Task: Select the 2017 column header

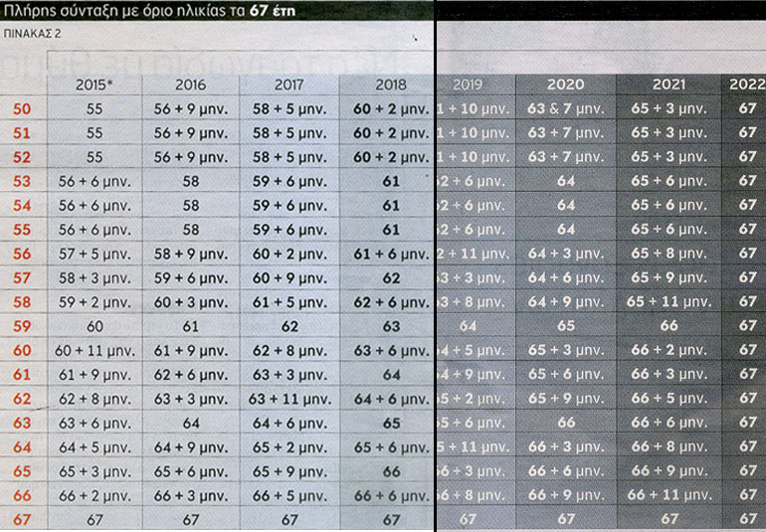Action: click(289, 85)
